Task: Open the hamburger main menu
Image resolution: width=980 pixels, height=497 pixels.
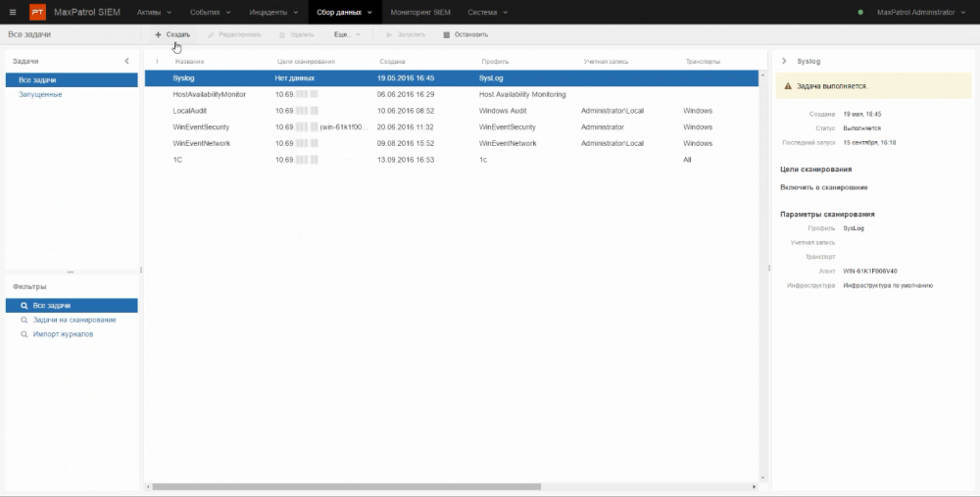Action: click(13, 12)
